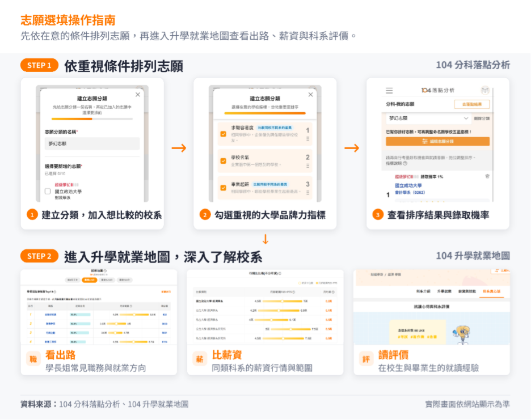Uncheck the 學校名氣 checkbox
Screen dimensions: 531x420
(223, 161)
